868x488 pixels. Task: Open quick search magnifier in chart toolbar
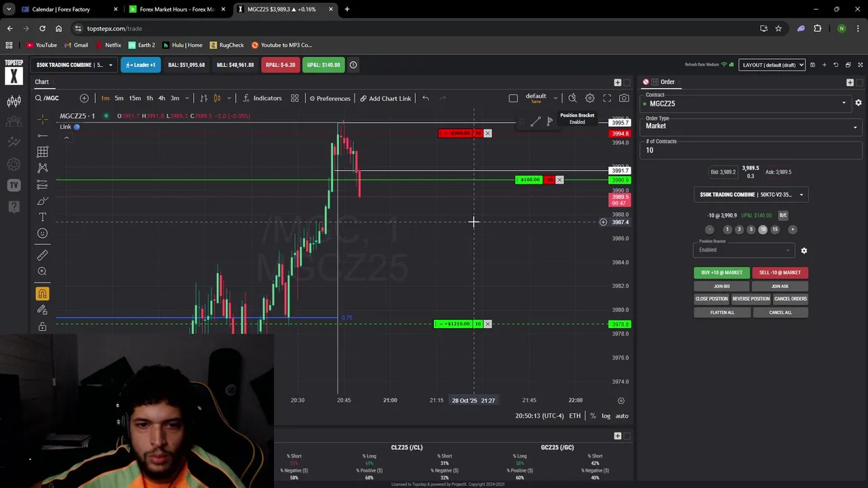pos(572,98)
